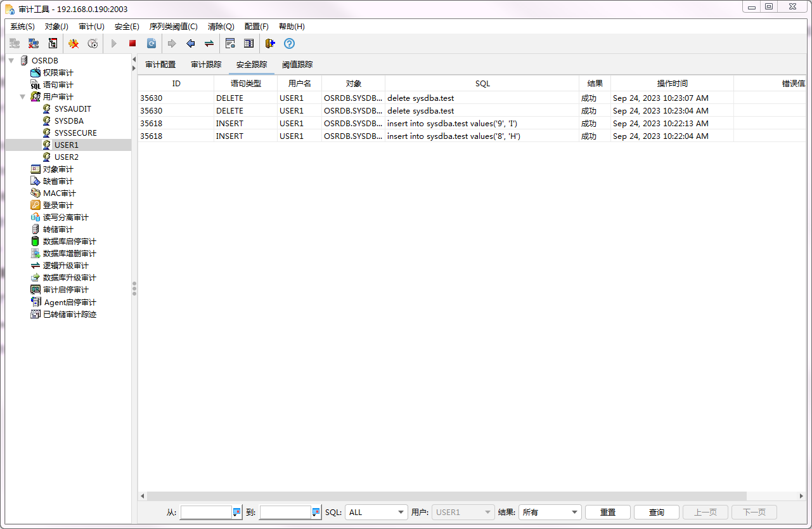Collapse the OSRDB root tree node
Screen dimensions: 812x529
pos(11,60)
